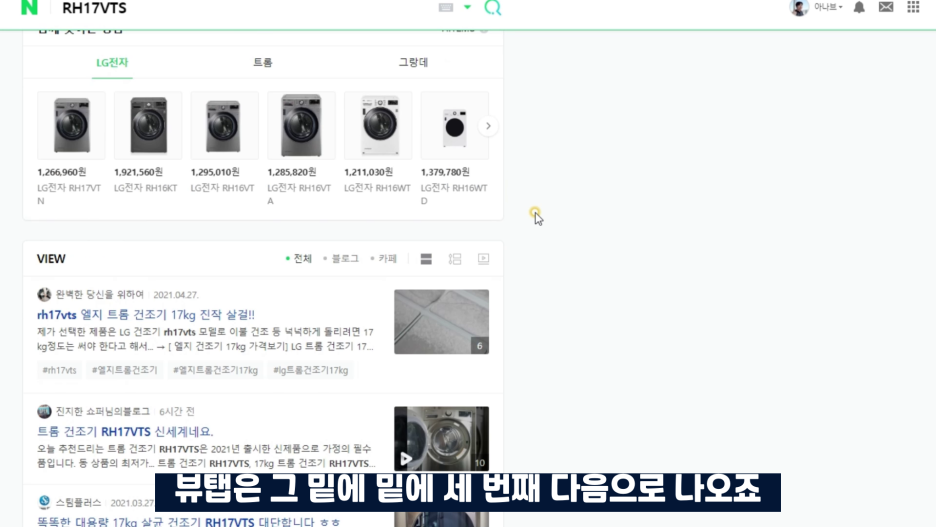Open post '트롬 건조기 RH17VTS 신세계네요.'
The width and height of the screenshot is (936, 527).
tap(125, 432)
